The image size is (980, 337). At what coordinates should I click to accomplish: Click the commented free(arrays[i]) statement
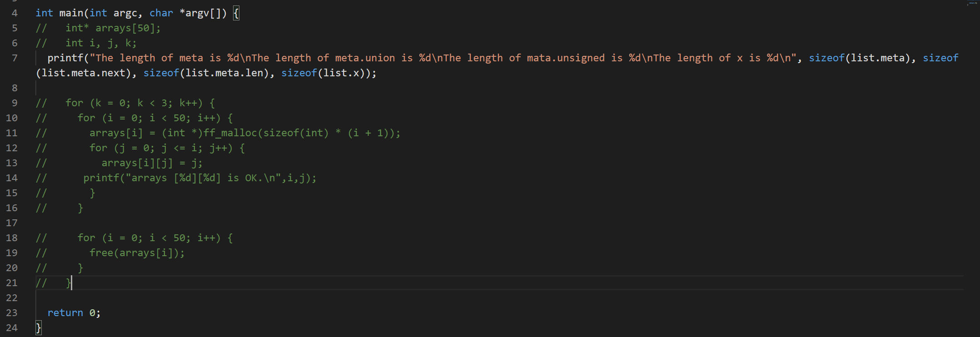[136, 253]
